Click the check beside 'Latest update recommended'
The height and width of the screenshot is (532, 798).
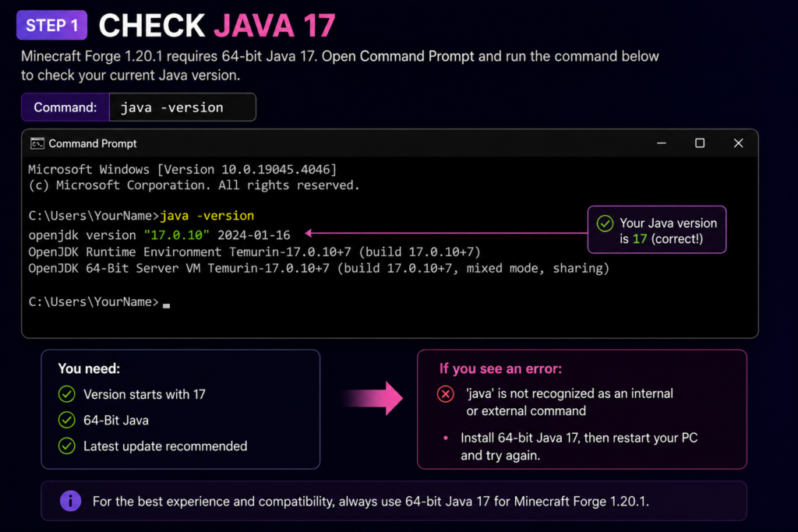(x=67, y=446)
